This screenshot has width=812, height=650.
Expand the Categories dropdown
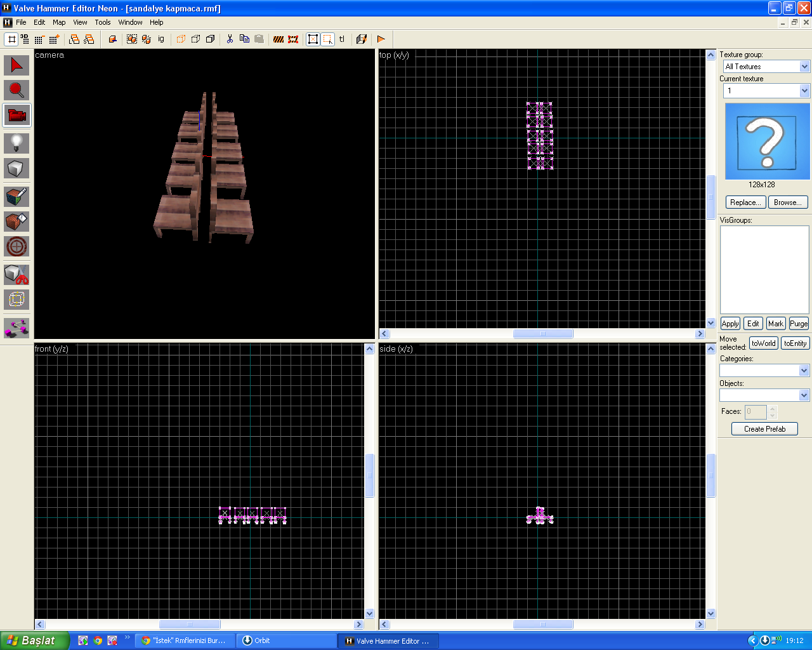tap(804, 371)
